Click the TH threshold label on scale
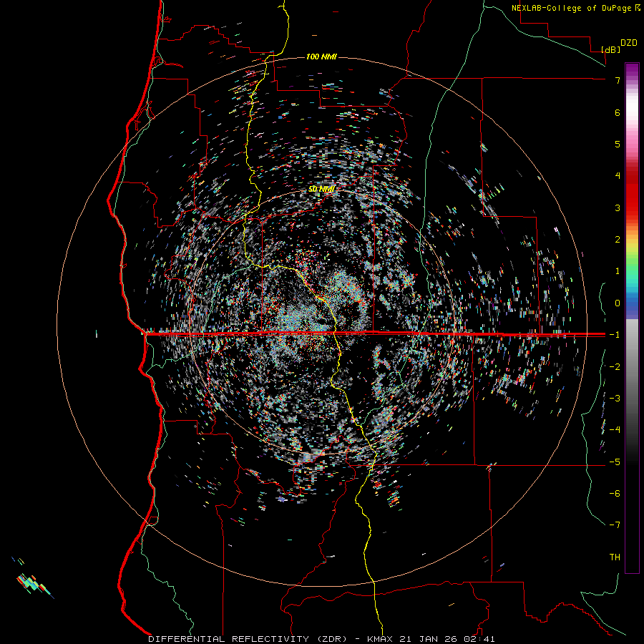 point(615,557)
